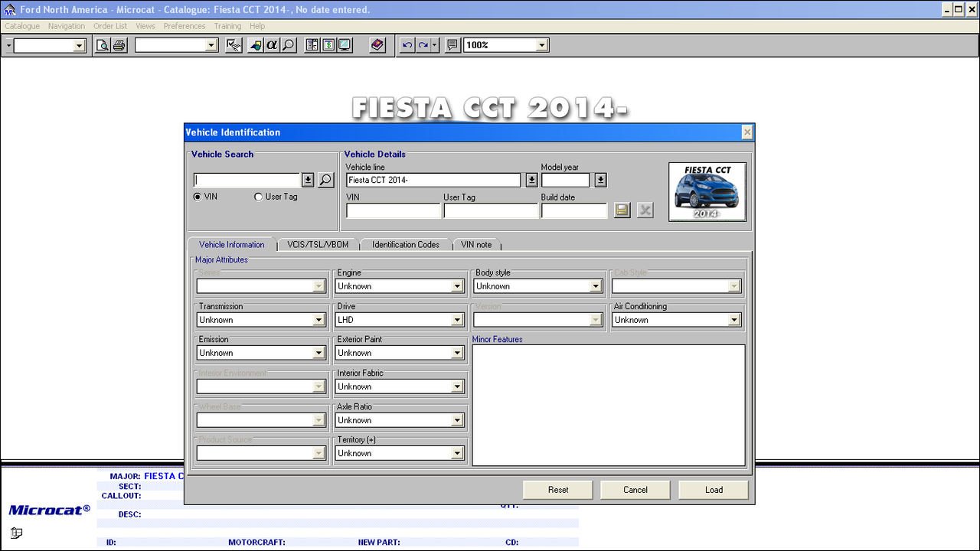Click the User Tag input field

pos(491,210)
